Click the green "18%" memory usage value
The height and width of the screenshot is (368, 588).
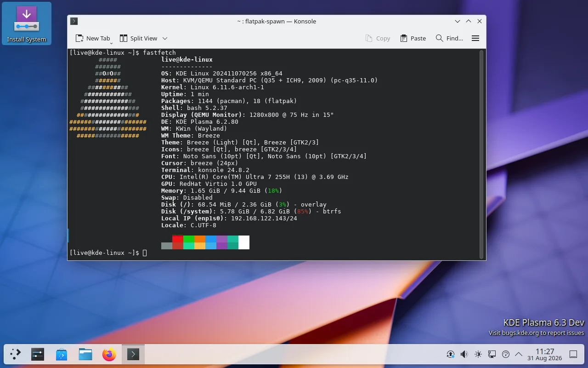pos(273,191)
